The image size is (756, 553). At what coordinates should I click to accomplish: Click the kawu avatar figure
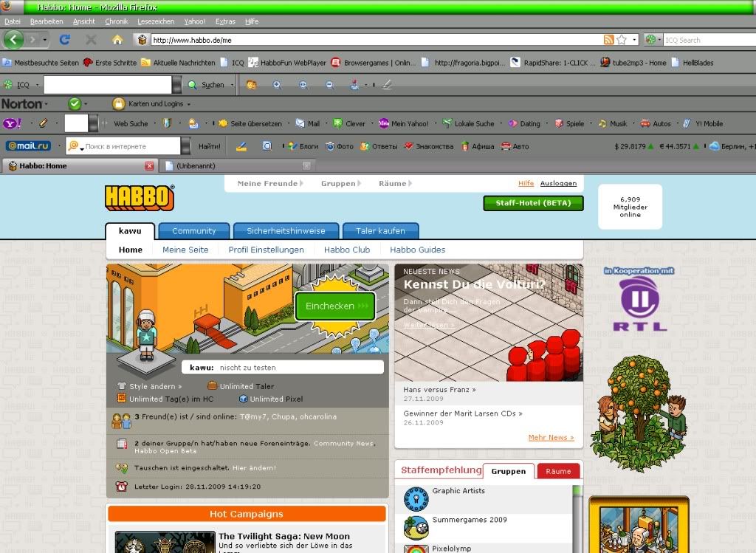(145, 335)
